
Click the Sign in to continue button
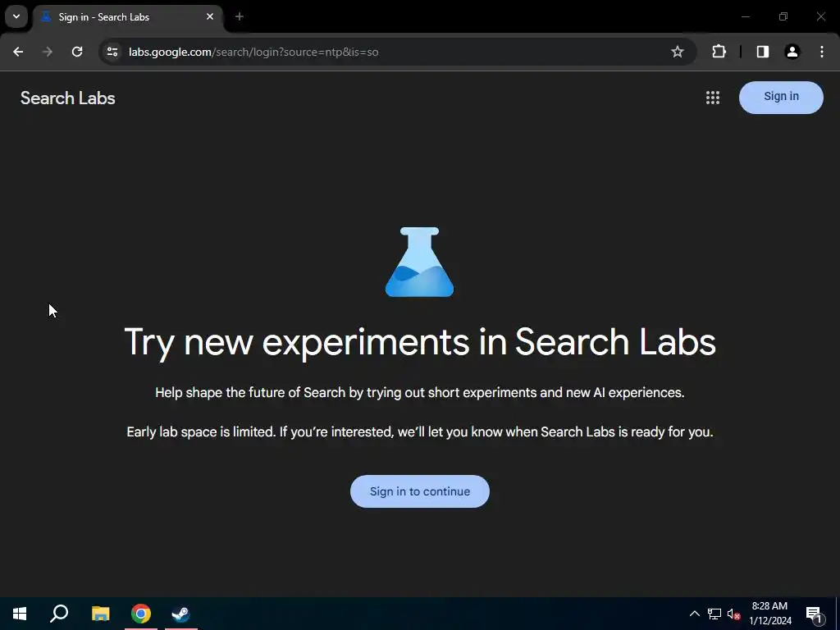[420, 491]
